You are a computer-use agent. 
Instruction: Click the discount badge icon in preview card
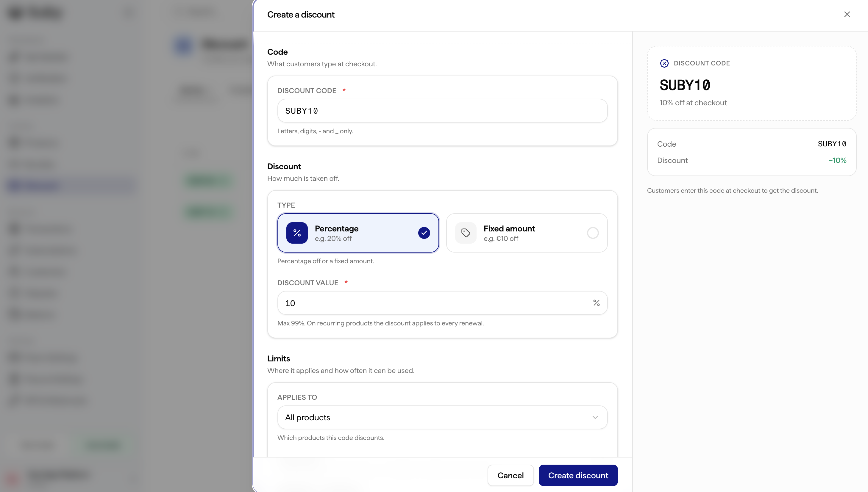point(664,63)
